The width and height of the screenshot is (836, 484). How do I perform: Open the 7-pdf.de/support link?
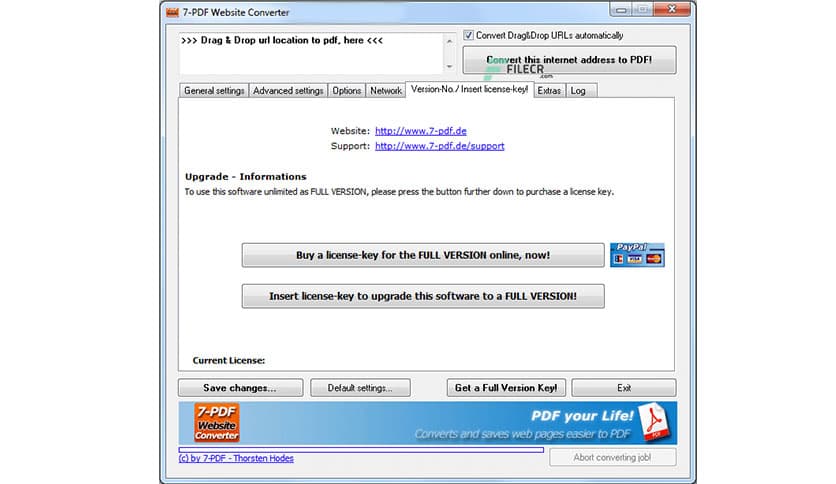click(439, 146)
